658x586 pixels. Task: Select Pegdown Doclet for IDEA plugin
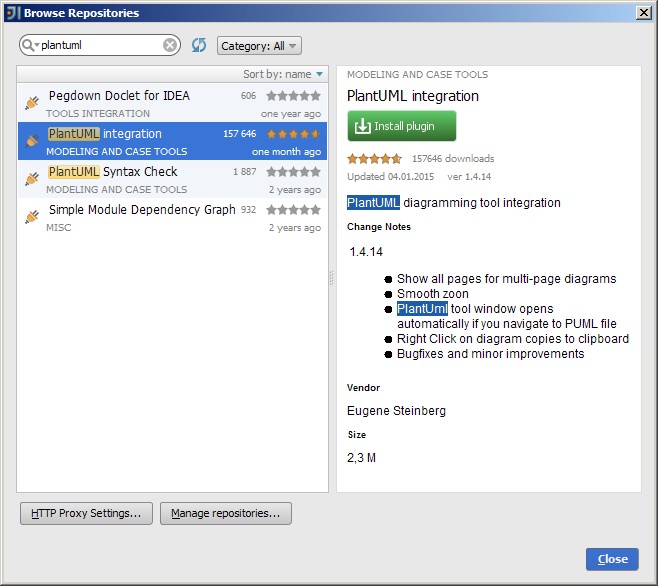click(172, 103)
